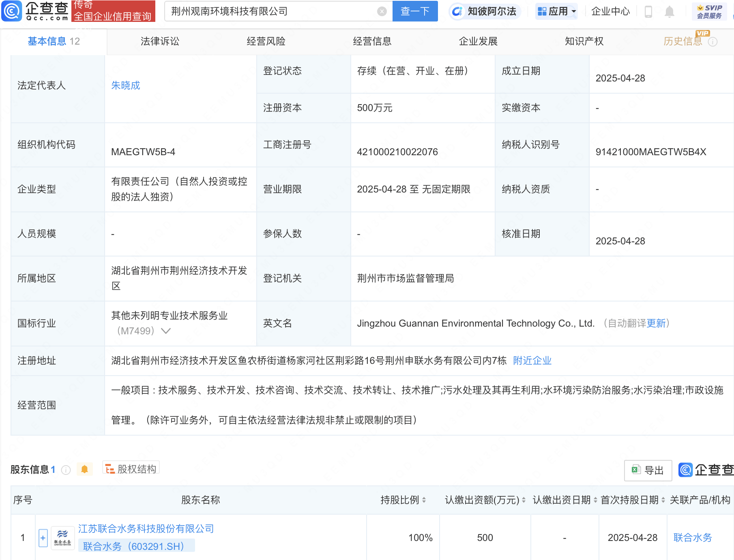The height and width of the screenshot is (560, 734).
Task: Click the info icon beside 股东信息
Action: [x=66, y=470]
